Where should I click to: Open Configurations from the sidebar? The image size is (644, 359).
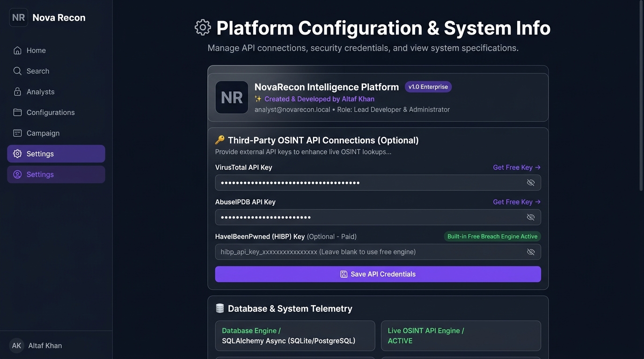click(56, 112)
